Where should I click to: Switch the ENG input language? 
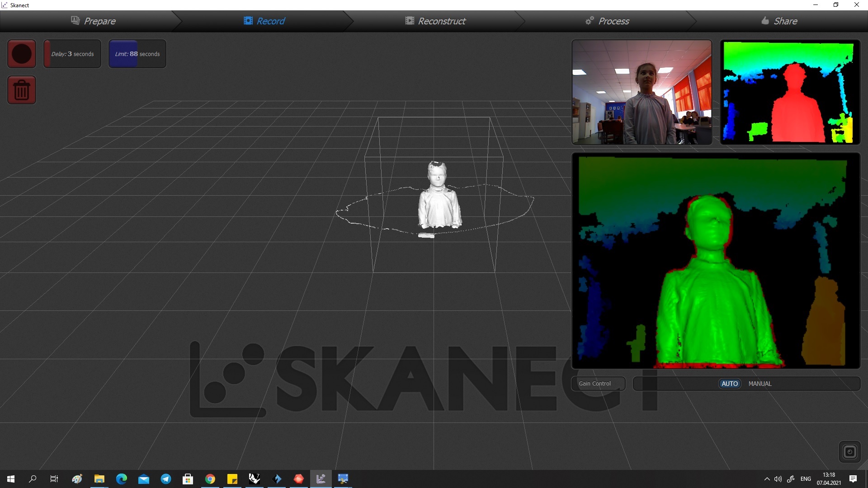click(806, 479)
